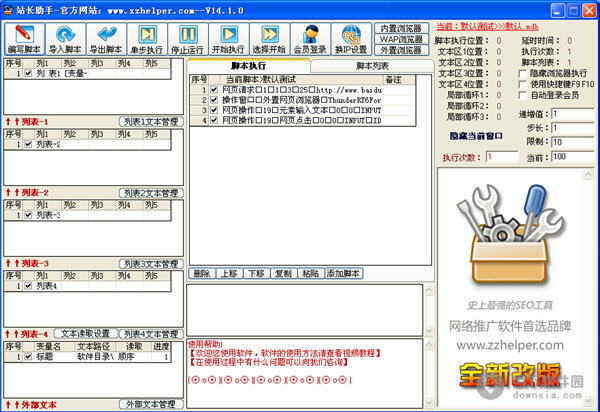Select 软件目录\ path cell
600x412 pixels.
click(95, 357)
